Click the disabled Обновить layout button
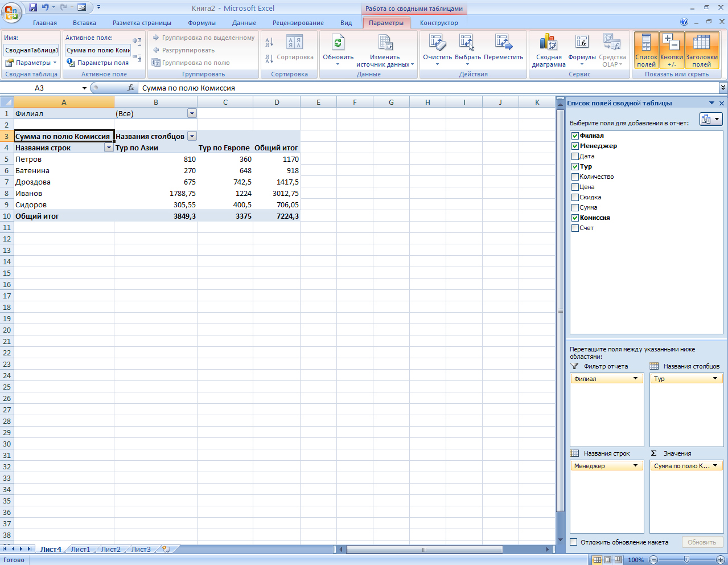 tap(702, 542)
